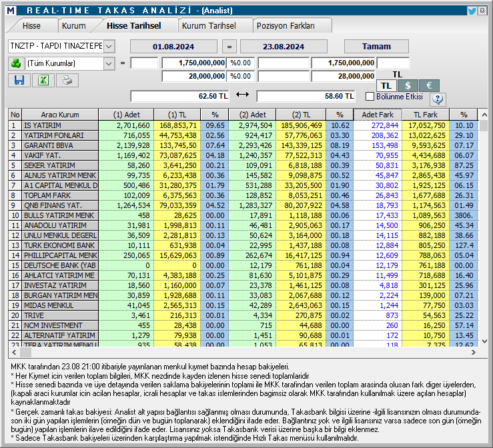Click the (2) TL column header
This screenshot has width=493, height=448.
[x=301, y=115]
